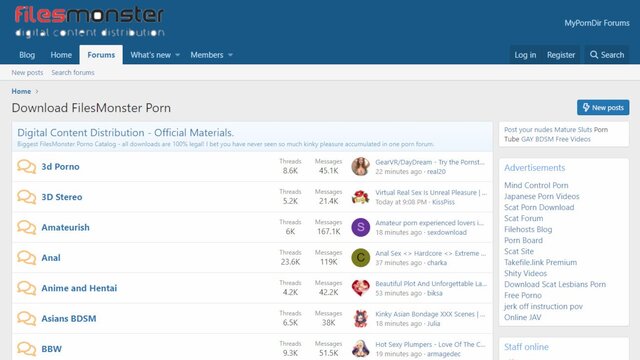Open the 3D Stereo forum

point(62,197)
